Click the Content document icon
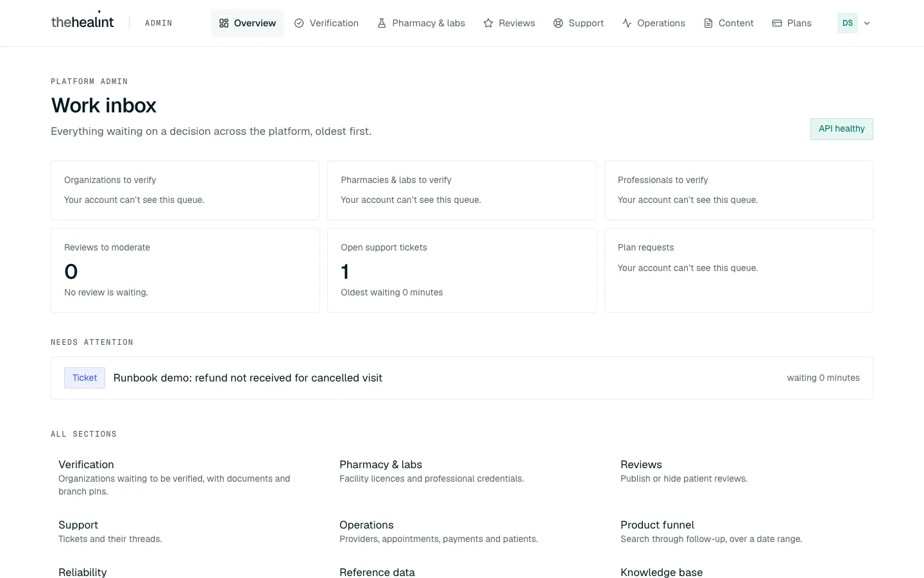This screenshot has width=924, height=578. pos(708,23)
